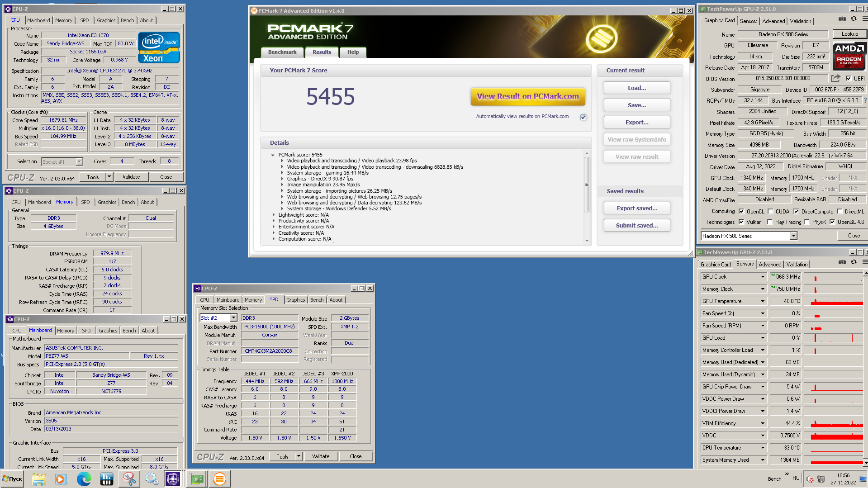Expand the Computation score tree node
This screenshot has width=868, height=488.
click(x=273, y=239)
